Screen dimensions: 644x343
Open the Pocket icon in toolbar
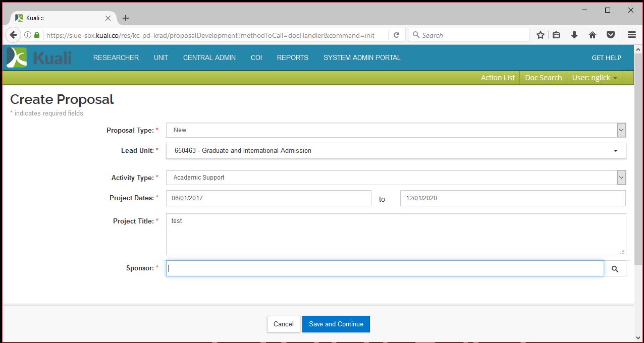(611, 35)
